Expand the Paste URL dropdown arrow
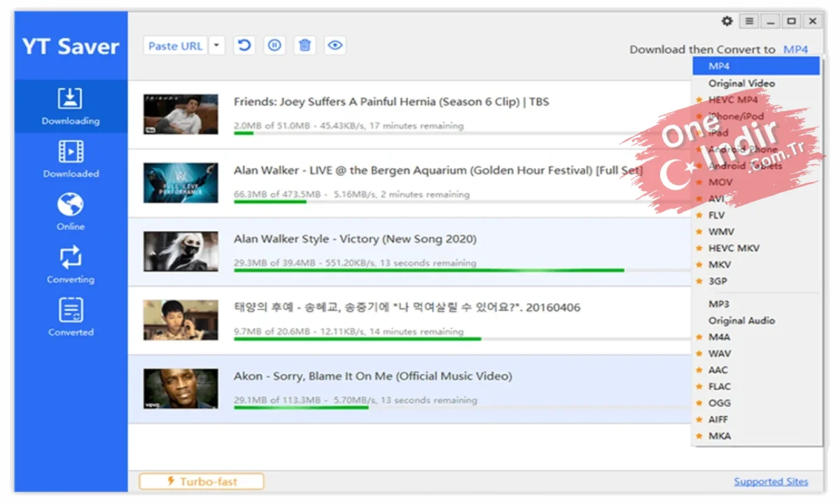Image resolution: width=840 pixels, height=504 pixels. pos(217,45)
